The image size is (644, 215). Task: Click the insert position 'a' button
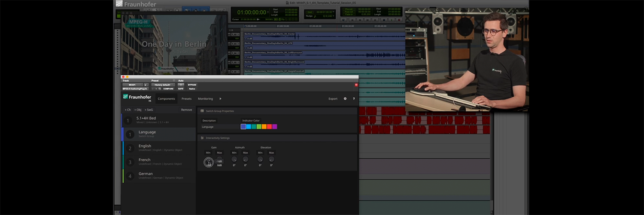coord(146,85)
